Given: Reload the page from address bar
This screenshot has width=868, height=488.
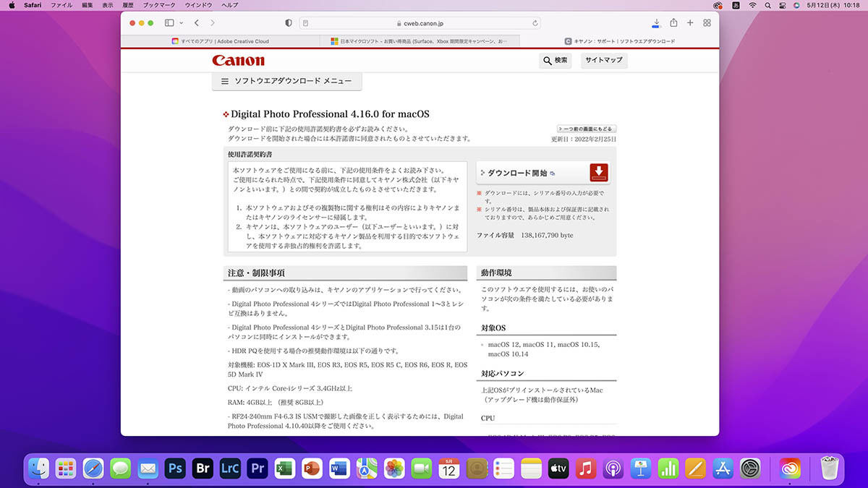Looking at the screenshot, I should (x=535, y=23).
